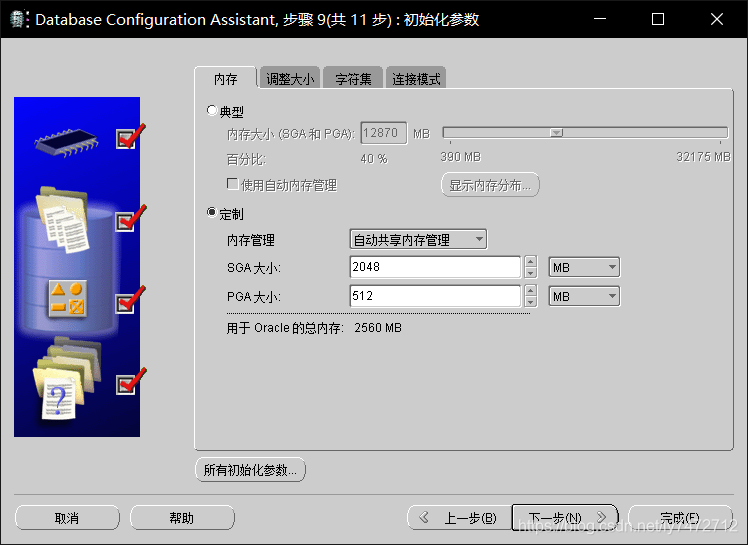Increase PGA size with up arrow

point(530,291)
